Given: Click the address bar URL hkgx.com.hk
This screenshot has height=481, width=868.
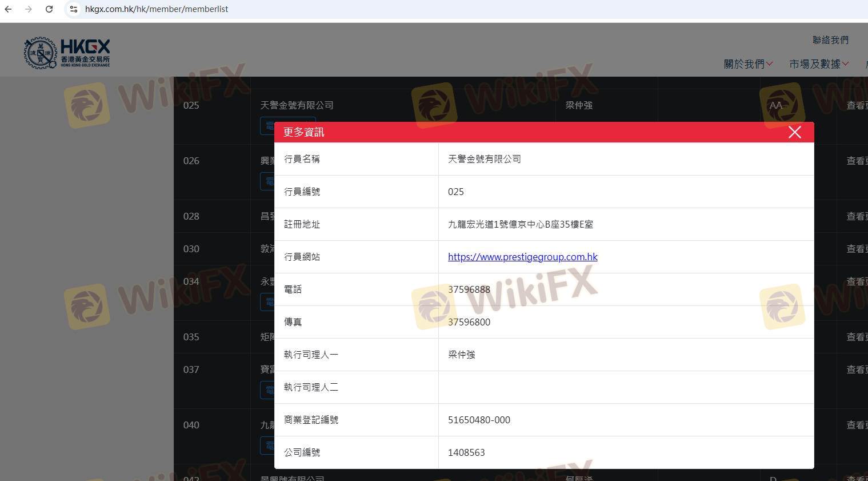Looking at the screenshot, I should click(x=157, y=9).
